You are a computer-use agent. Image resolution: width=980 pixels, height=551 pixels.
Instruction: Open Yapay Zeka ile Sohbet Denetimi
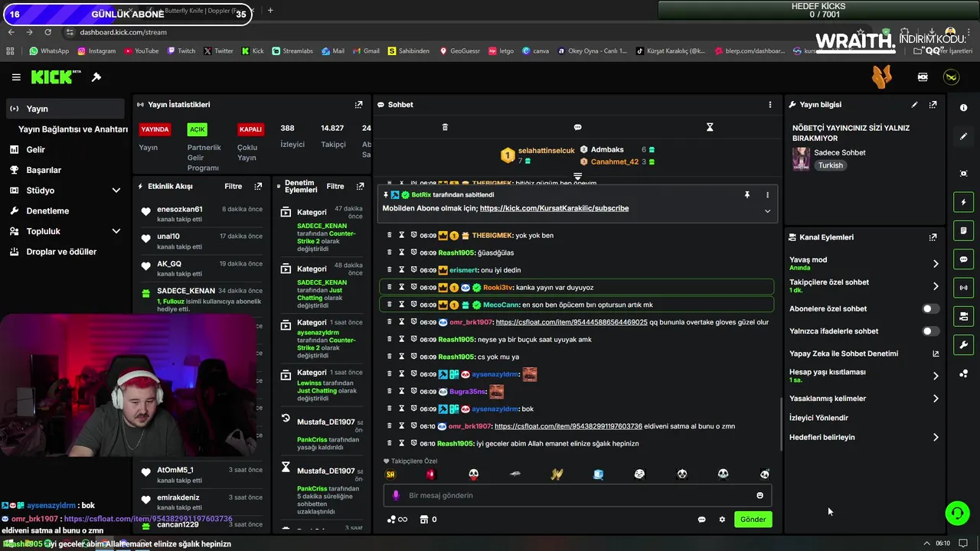(x=864, y=354)
